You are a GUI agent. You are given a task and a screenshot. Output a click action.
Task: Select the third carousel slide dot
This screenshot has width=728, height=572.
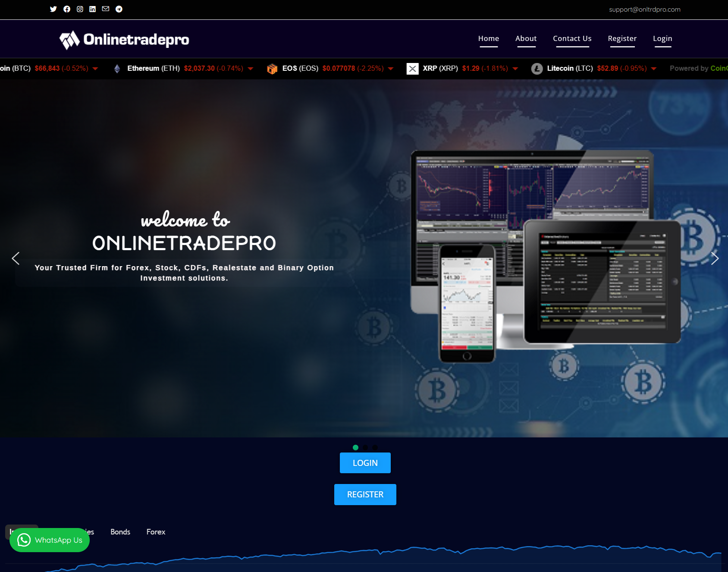click(375, 448)
